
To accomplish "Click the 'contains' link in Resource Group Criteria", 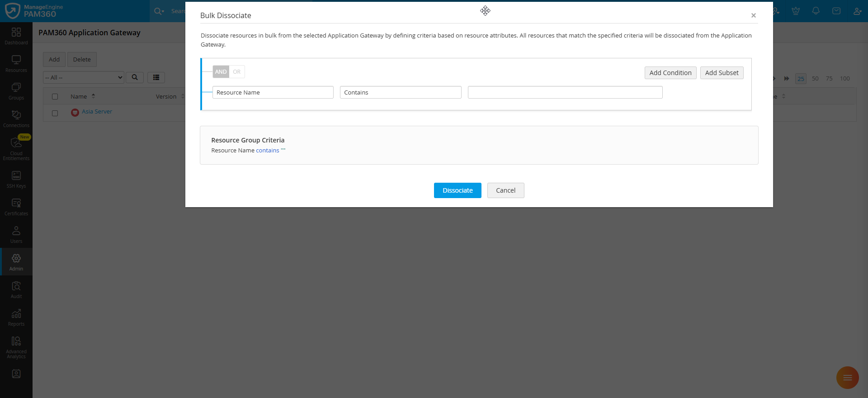I will 268,151.
